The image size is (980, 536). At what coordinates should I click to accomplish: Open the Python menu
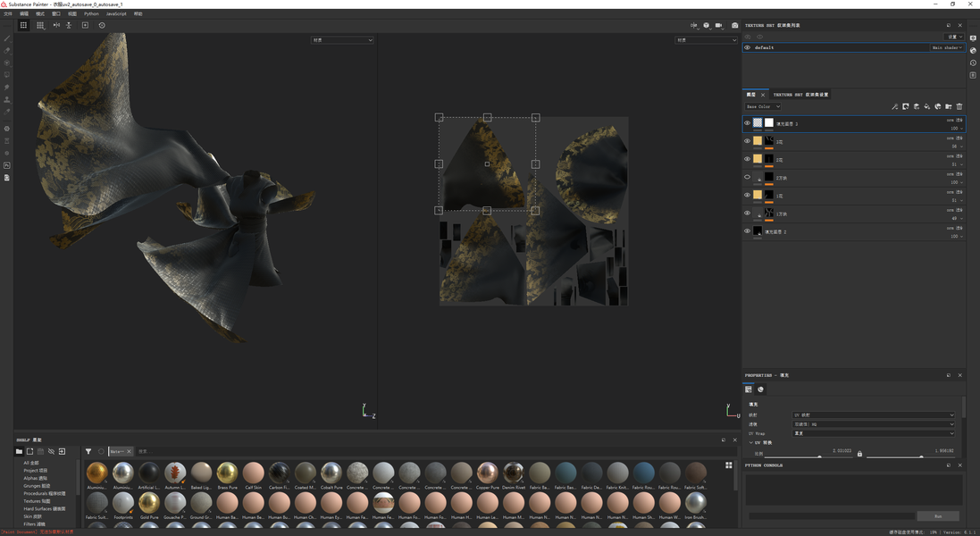91,13
